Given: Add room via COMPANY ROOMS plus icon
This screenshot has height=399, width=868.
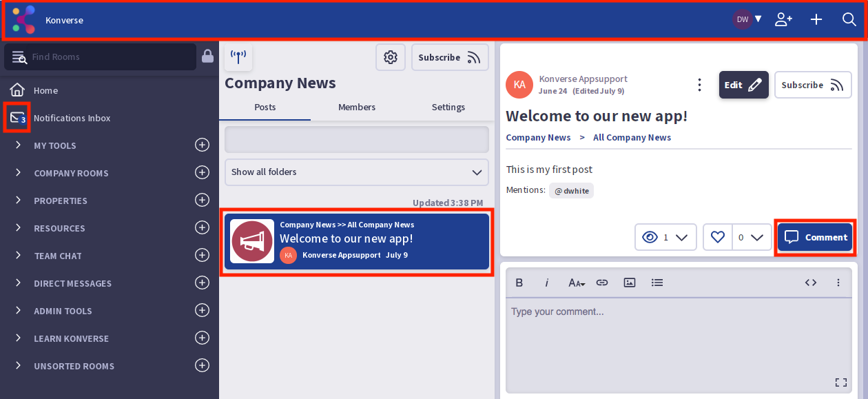Looking at the screenshot, I should point(202,172).
